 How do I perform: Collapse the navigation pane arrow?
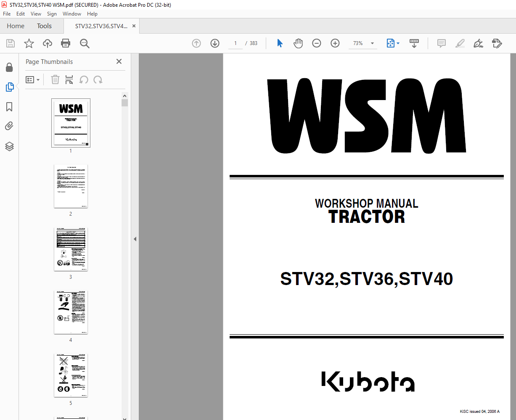click(135, 239)
